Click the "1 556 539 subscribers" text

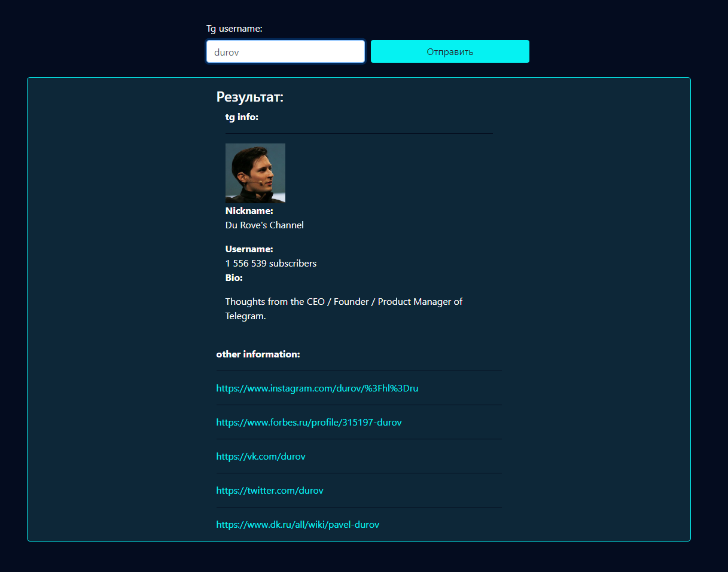coord(271,264)
